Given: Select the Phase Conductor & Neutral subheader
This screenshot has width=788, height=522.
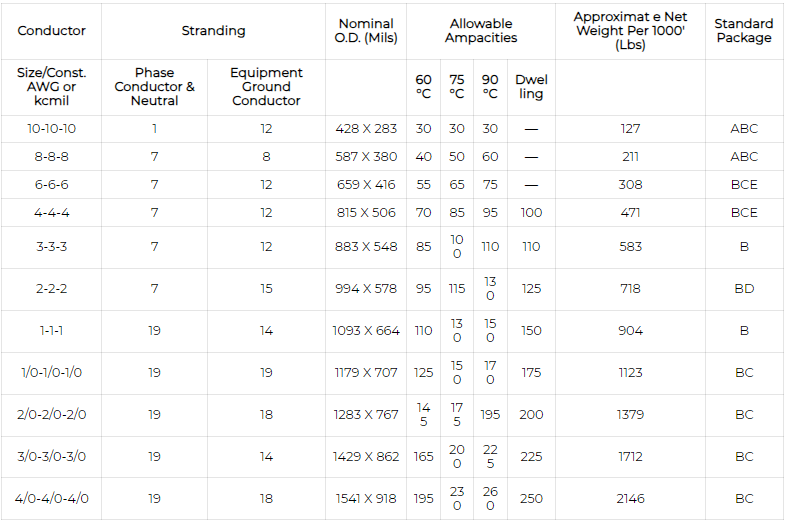Looking at the screenshot, I should pos(155,87).
